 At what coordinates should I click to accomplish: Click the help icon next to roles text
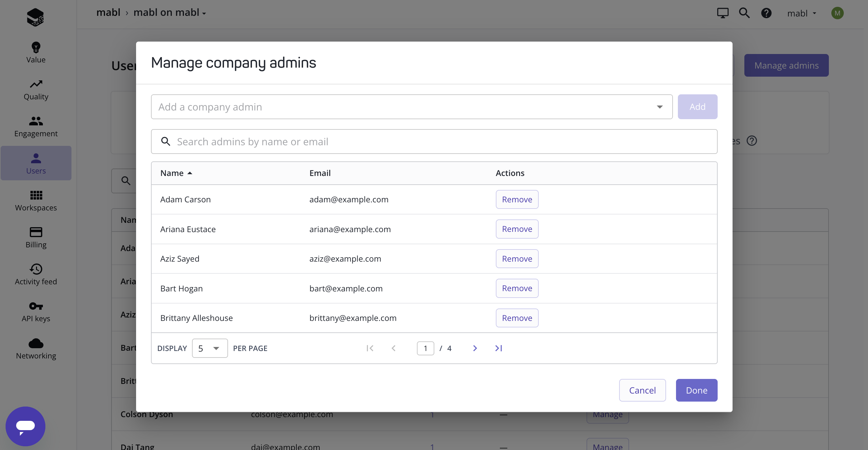[x=752, y=140]
